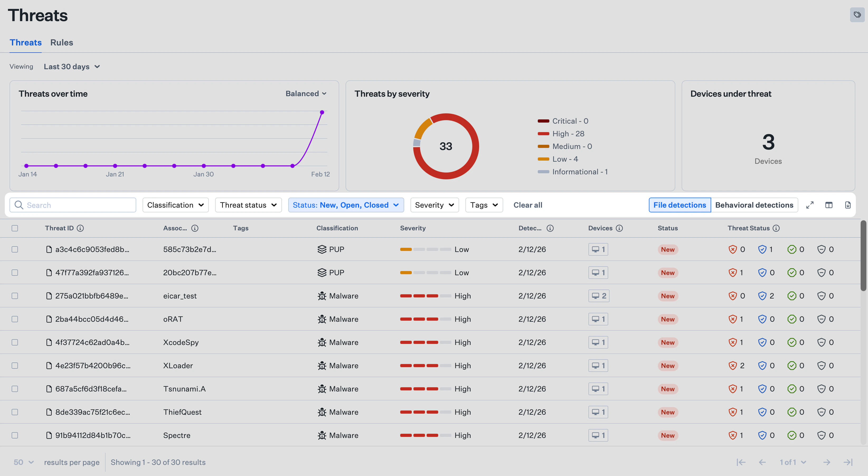The height and width of the screenshot is (476, 868).
Task: Open the column layout icon
Action: coord(829,205)
